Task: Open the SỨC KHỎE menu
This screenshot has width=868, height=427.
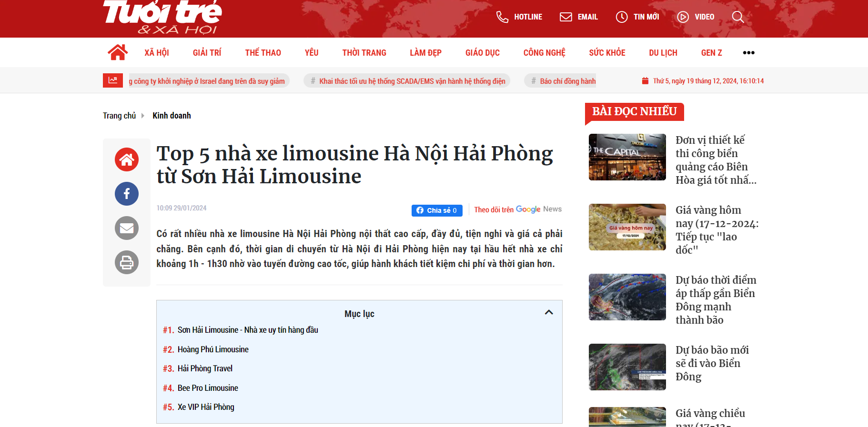Action: pos(607,53)
